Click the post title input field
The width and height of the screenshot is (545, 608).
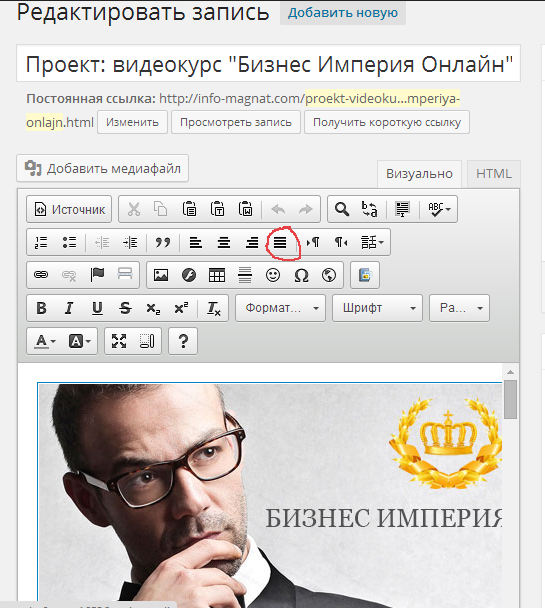pos(268,64)
